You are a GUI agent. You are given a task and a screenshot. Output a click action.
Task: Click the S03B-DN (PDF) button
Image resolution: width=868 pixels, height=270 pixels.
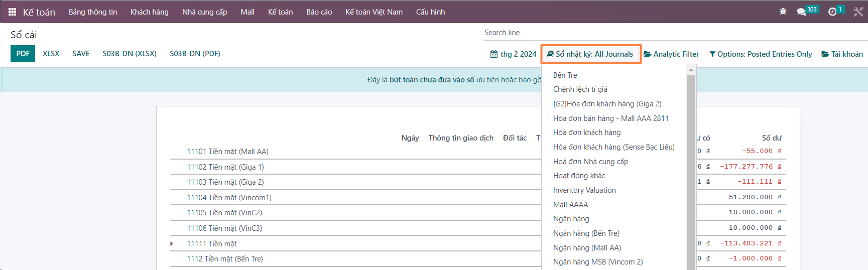pyautogui.click(x=195, y=54)
